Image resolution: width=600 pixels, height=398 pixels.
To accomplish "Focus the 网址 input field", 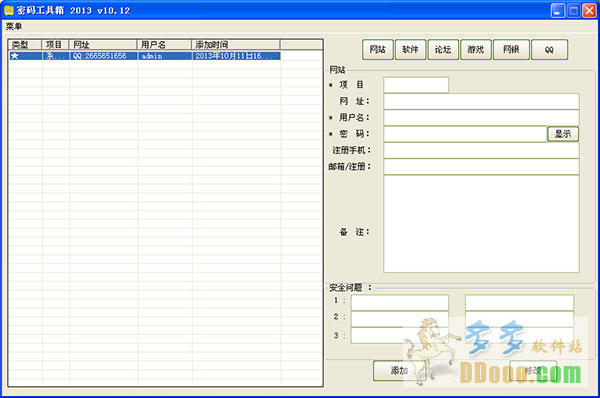I will 481,101.
